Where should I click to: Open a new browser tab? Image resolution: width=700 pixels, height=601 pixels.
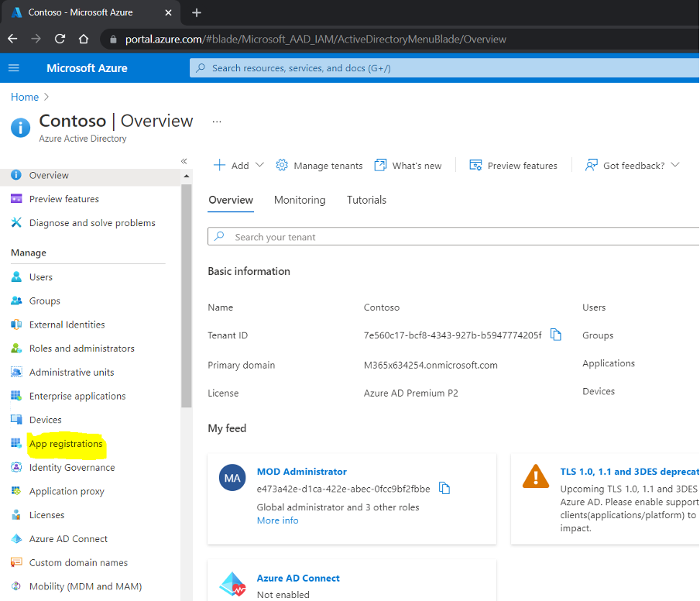pos(197,12)
